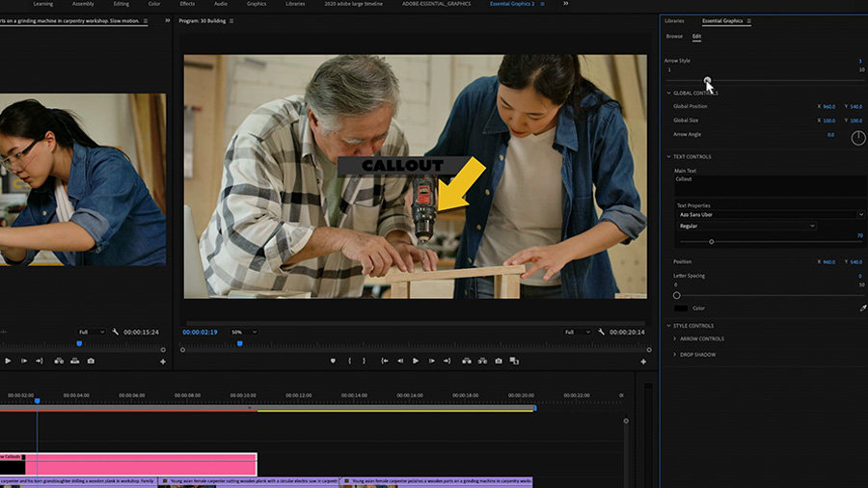Click the Lift button in Program monitor
The width and height of the screenshot is (868, 488).
pyautogui.click(x=466, y=361)
